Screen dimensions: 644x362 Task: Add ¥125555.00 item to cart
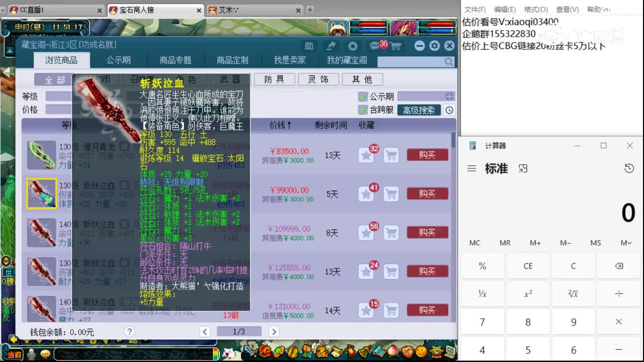tap(391, 271)
